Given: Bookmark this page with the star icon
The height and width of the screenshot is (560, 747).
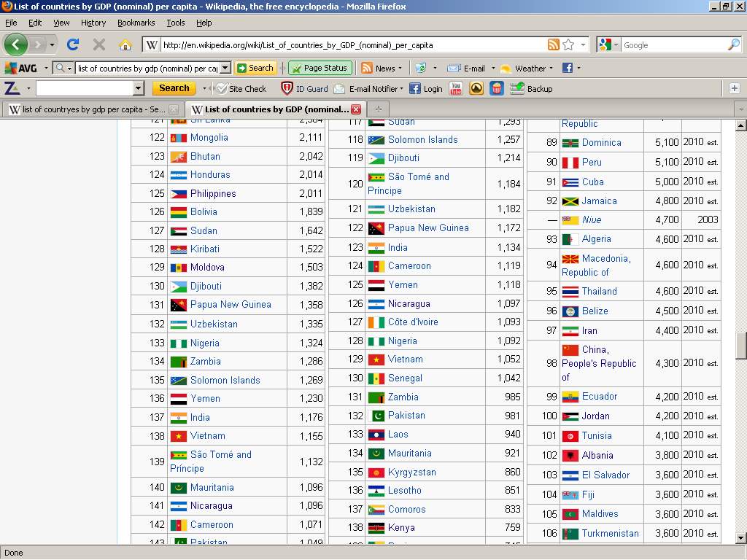Looking at the screenshot, I should point(568,44).
